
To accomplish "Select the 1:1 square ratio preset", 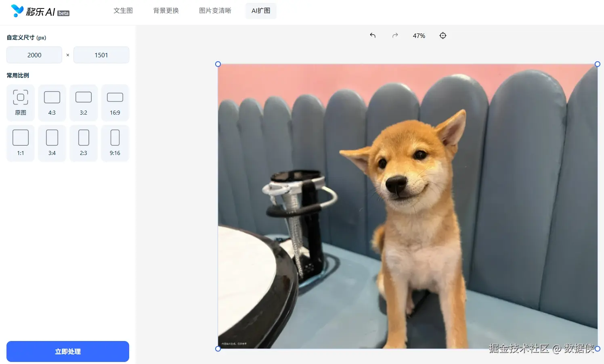I will click(21, 143).
